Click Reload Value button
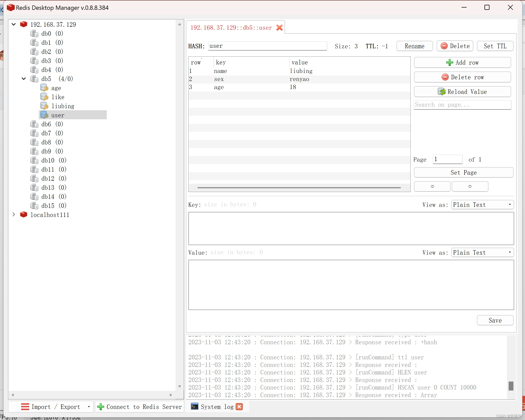 [462, 92]
